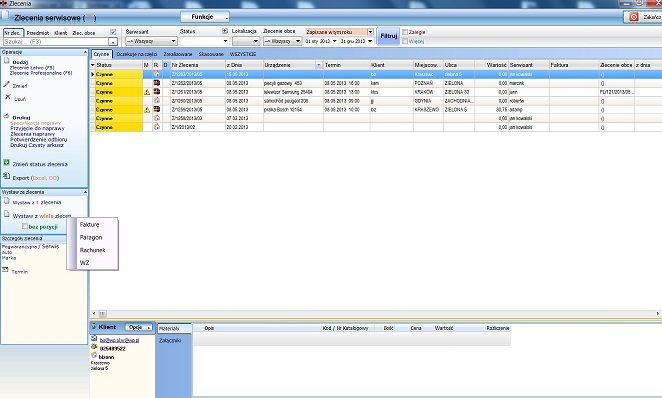Image resolution: width=662 pixels, height=398 pixels.
Task: Click the green Zmień status zlecenia icon
Action: pos(6,163)
